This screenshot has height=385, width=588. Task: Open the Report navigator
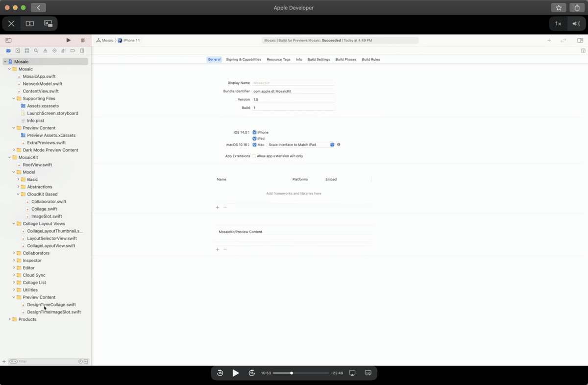tap(82, 50)
